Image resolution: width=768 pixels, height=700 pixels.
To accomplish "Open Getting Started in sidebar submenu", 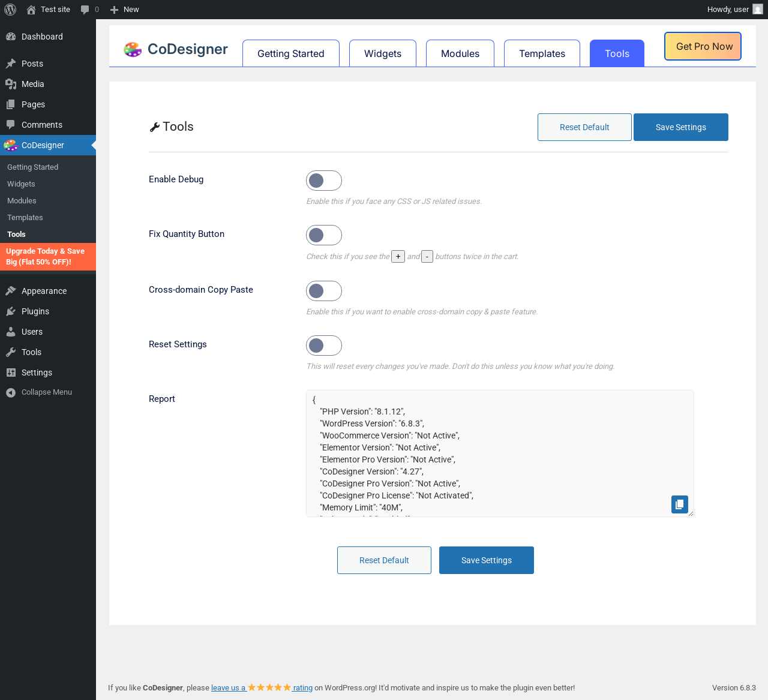I will tap(48, 167).
